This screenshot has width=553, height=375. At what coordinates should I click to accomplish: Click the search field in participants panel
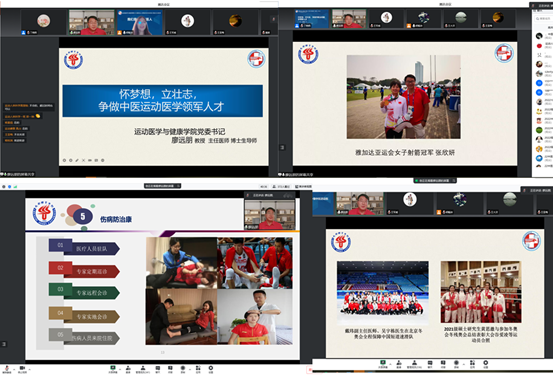coord(545,18)
